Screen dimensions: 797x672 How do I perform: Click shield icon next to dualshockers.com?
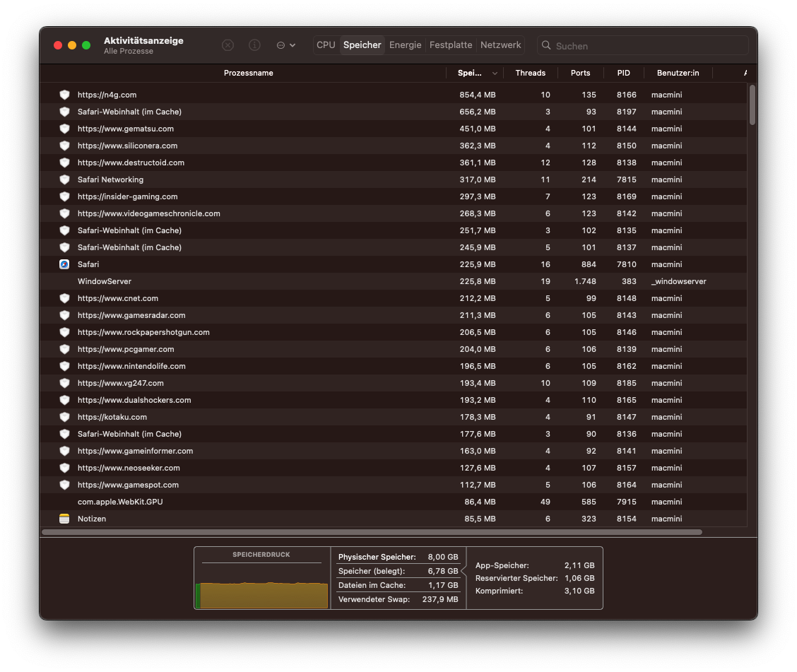64,400
